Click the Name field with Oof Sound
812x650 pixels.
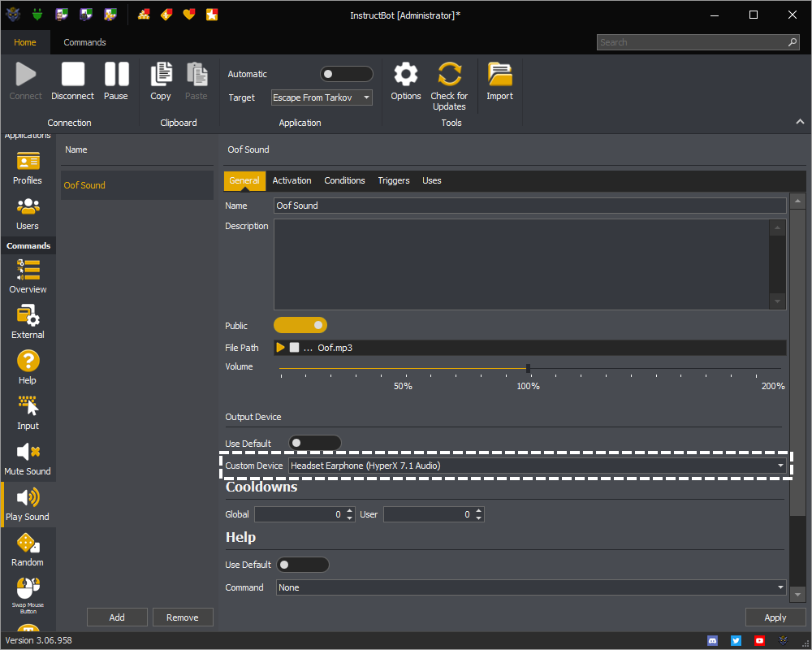(529, 206)
